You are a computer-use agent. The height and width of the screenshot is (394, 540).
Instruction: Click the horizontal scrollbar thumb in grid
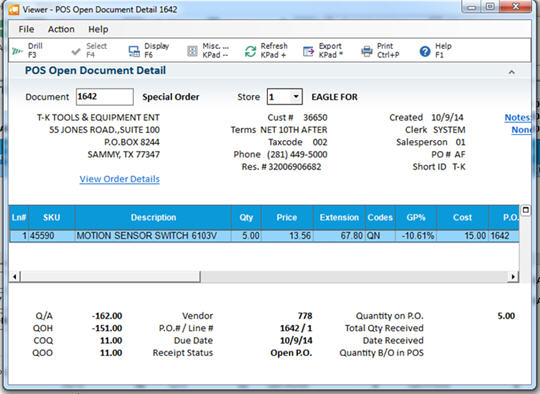[110, 276]
